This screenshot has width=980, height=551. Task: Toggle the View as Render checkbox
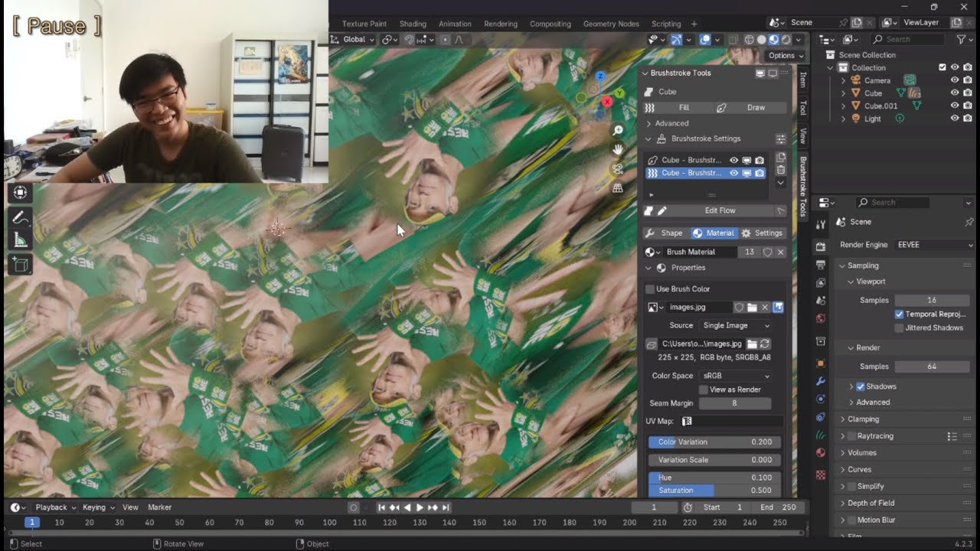click(704, 390)
